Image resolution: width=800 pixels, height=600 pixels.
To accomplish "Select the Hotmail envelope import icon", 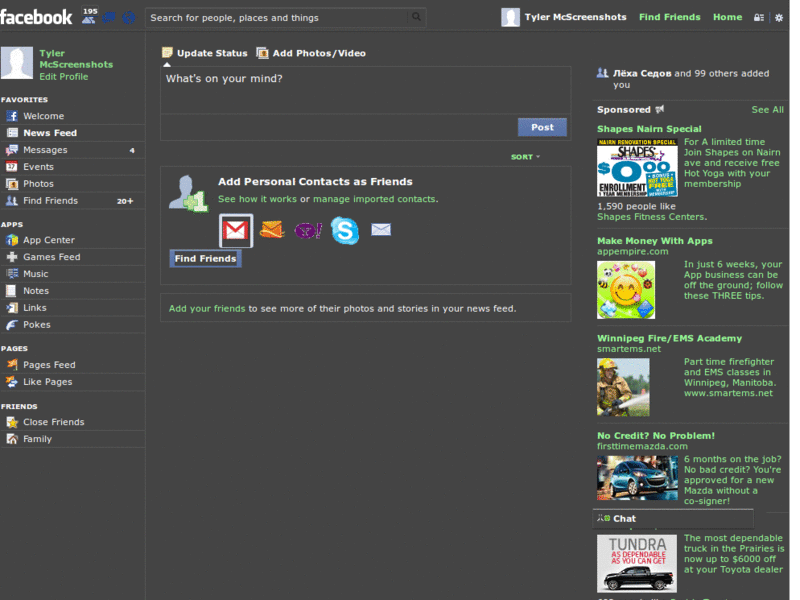I will pos(272,230).
